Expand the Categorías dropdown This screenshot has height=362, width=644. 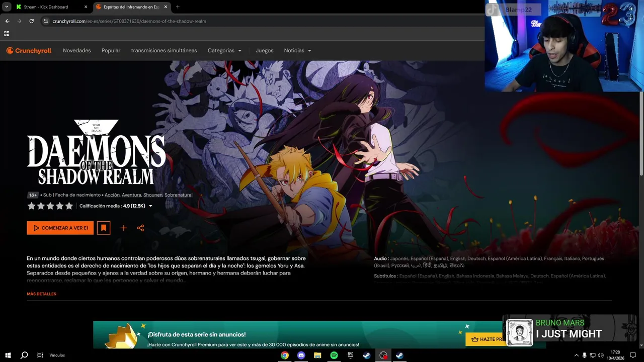(x=224, y=51)
